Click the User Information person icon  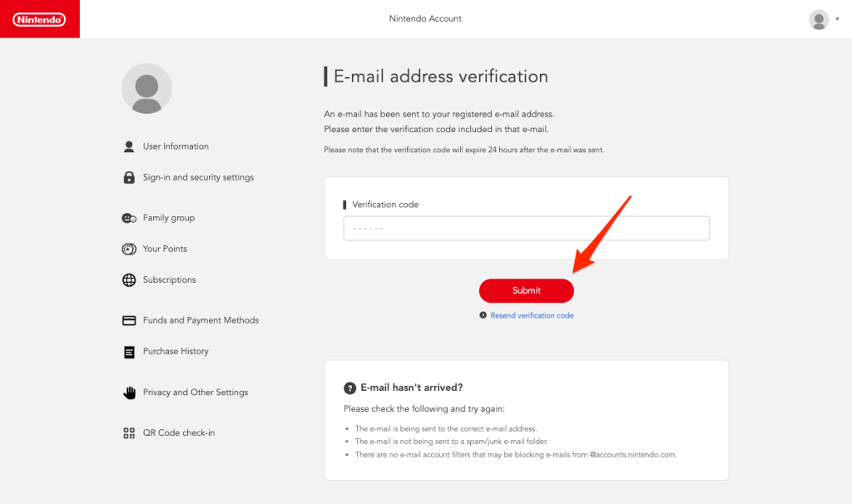pyautogui.click(x=129, y=146)
